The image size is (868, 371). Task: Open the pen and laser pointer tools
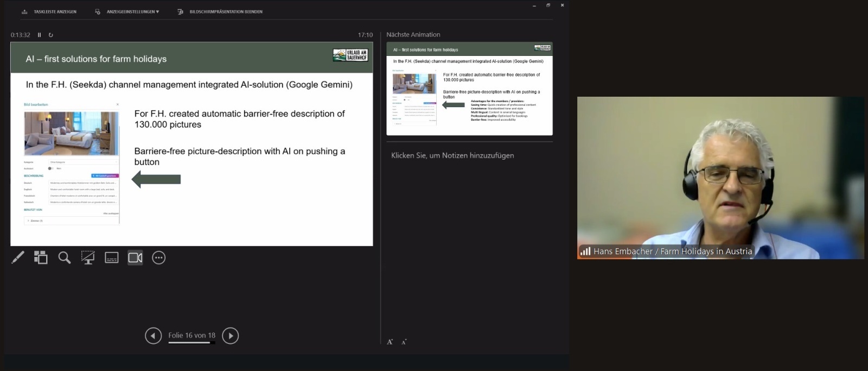tap(18, 257)
